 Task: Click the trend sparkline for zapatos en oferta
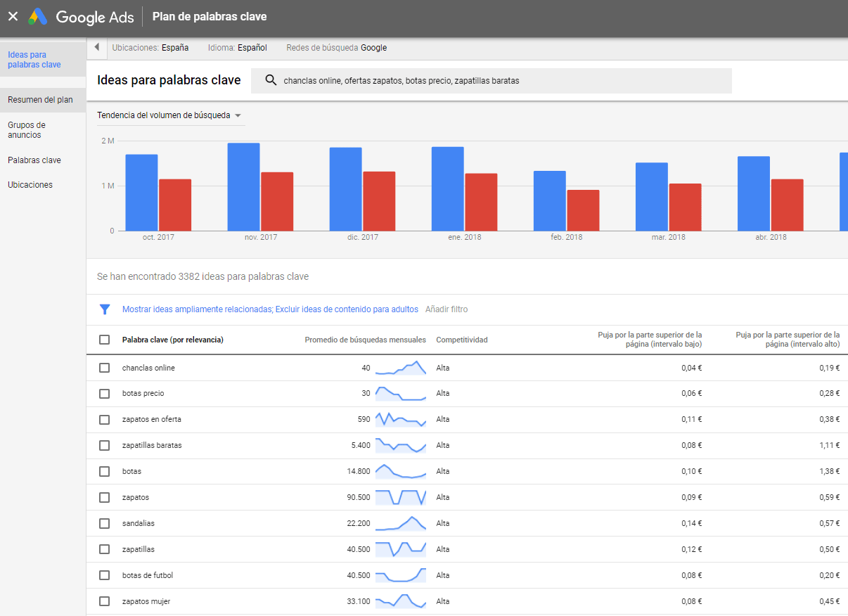point(401,420)
